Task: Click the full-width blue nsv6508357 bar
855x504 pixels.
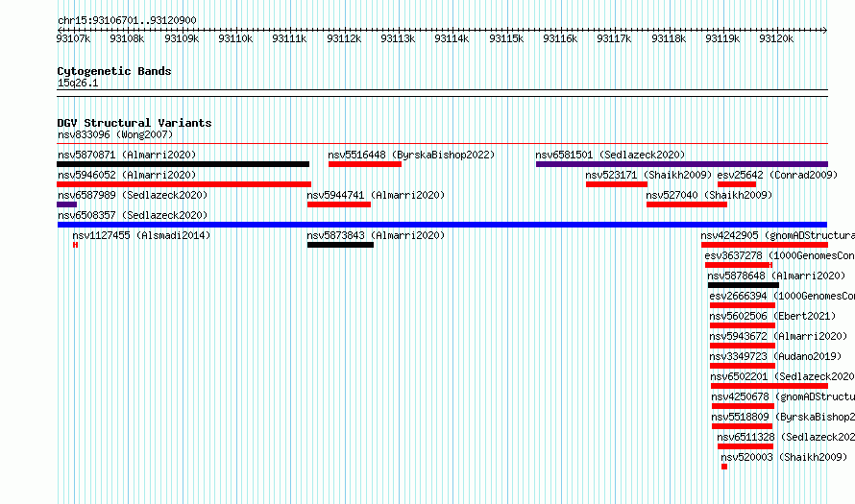Action: coord(442,225)
